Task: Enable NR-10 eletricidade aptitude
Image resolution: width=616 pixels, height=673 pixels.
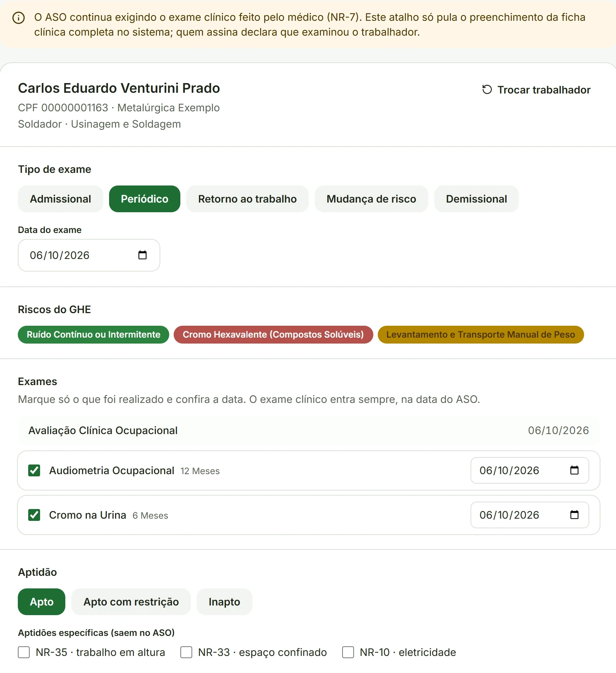Action: pyautogui.click(x=348, y=652)
